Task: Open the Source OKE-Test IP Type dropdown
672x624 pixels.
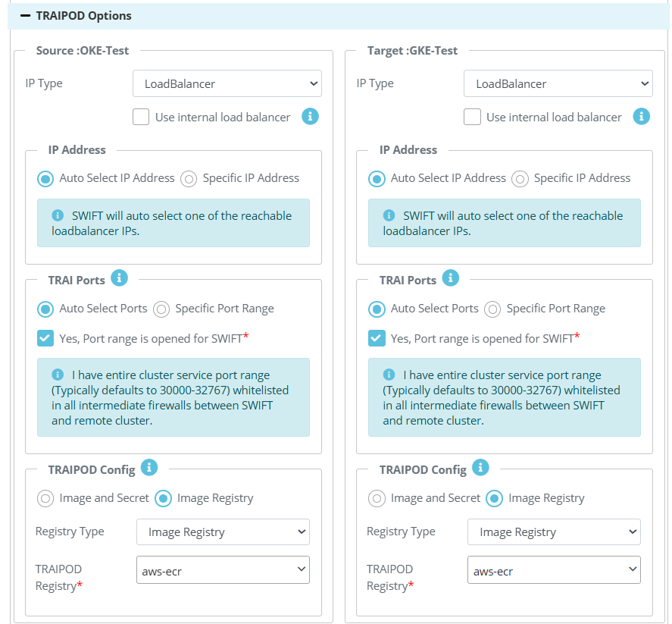Action: pyautogui.click(x=227, y=83)
